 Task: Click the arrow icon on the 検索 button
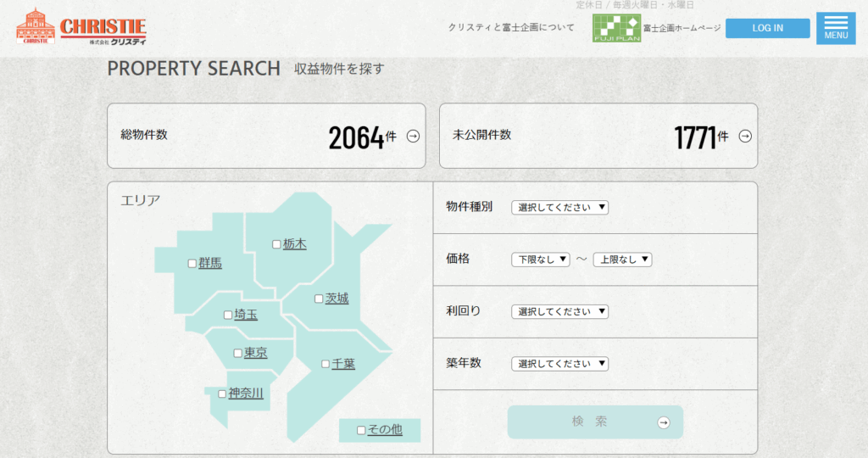pos(663,422)
